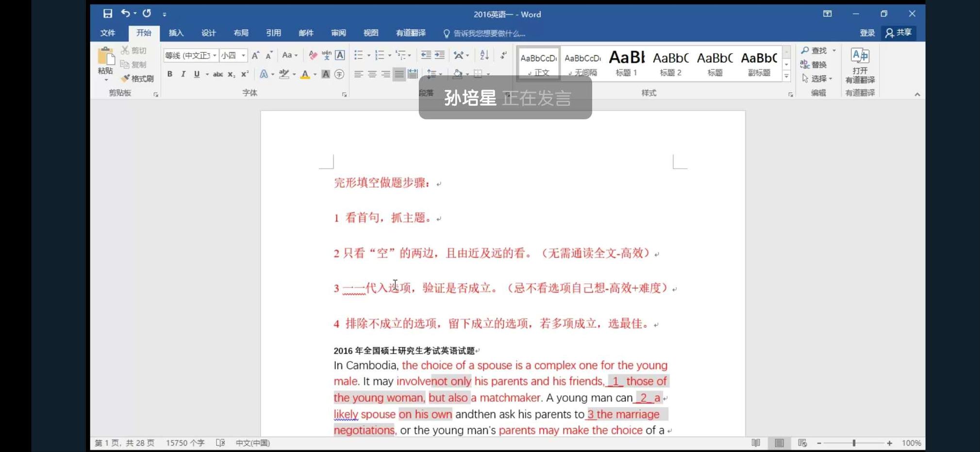The width and height of the screenshot is (980, 452).
Task: Click the 共享 share button
Action: click(x=898, y=32)
